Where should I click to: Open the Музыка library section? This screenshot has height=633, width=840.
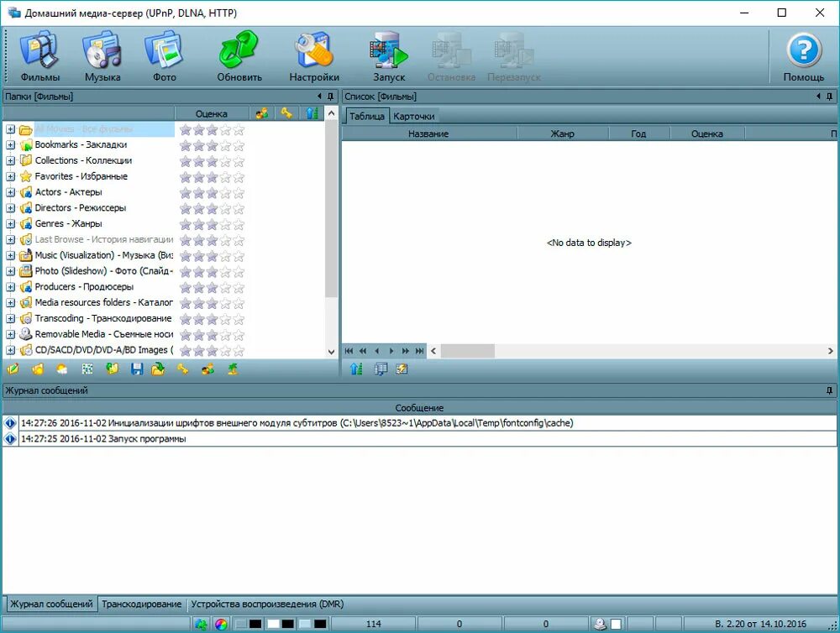(102, 54)
